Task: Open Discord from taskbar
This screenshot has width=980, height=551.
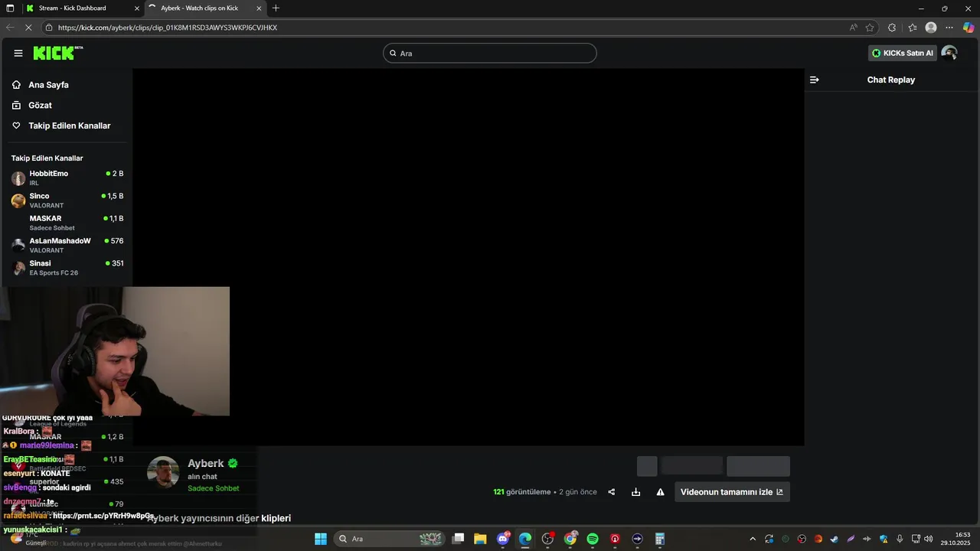Action: 503,539
